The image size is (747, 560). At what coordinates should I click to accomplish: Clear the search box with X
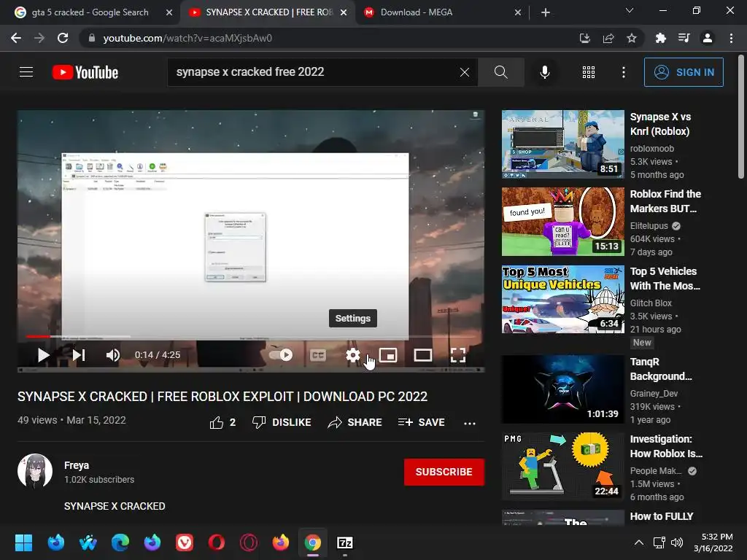[x=465, y=72]
